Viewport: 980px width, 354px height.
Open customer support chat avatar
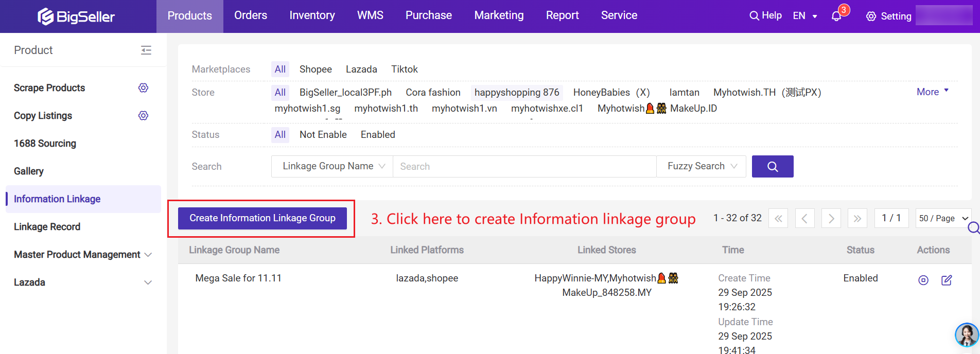click(966, 335)
